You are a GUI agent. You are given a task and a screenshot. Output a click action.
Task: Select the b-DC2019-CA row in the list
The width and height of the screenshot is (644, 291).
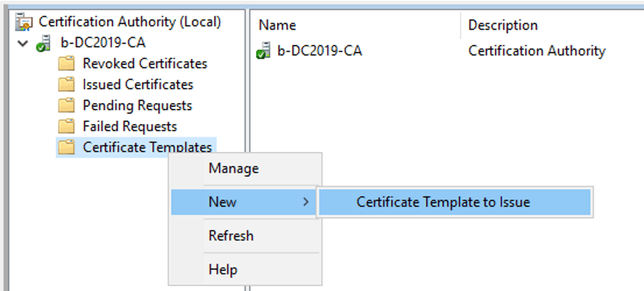pyautogui.click(x=447, y=51)
